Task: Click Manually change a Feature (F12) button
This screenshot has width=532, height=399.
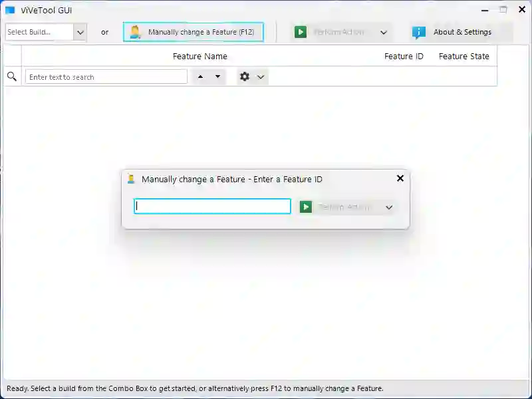Action: click(194, 32)
